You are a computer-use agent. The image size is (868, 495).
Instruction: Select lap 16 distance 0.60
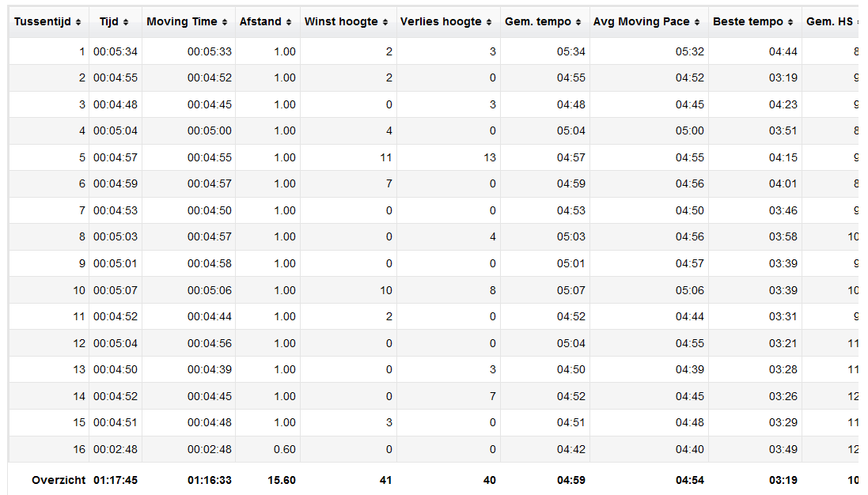click(285, 450)
